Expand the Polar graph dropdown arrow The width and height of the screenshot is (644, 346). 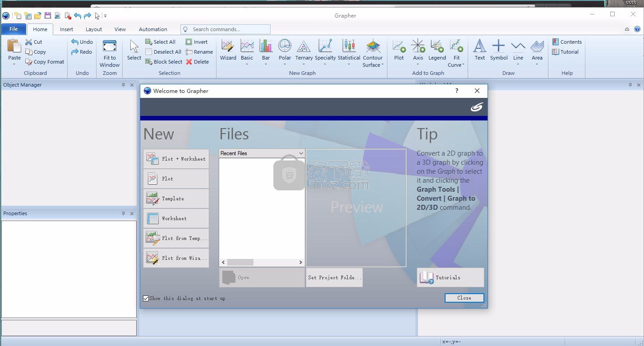coord(285,64)
